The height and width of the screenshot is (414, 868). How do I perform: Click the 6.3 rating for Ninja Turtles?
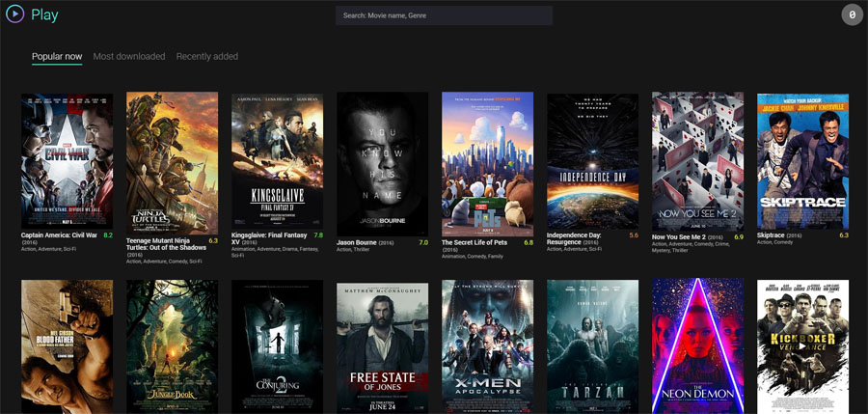tap(213, 241)
